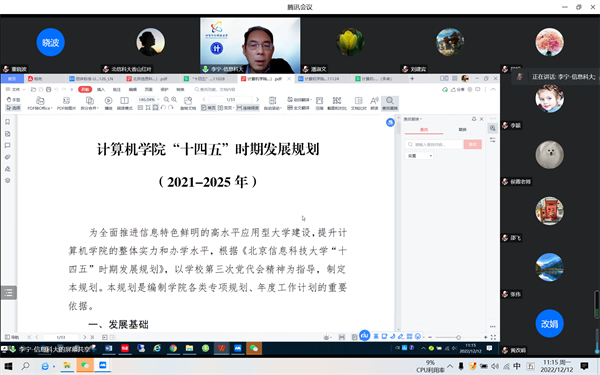This screenshot has height=375, width=600.
Task: Click the find text input field
Action: click(434, 144)
